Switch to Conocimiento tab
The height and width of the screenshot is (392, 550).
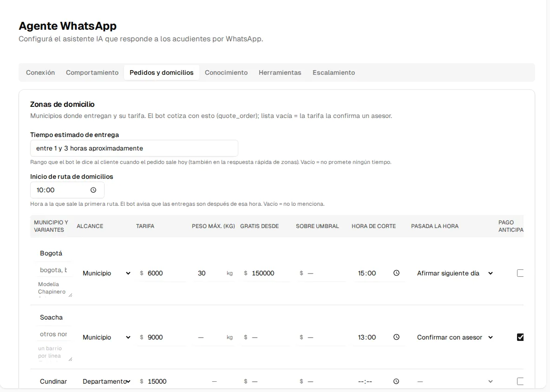coord(226,72)
